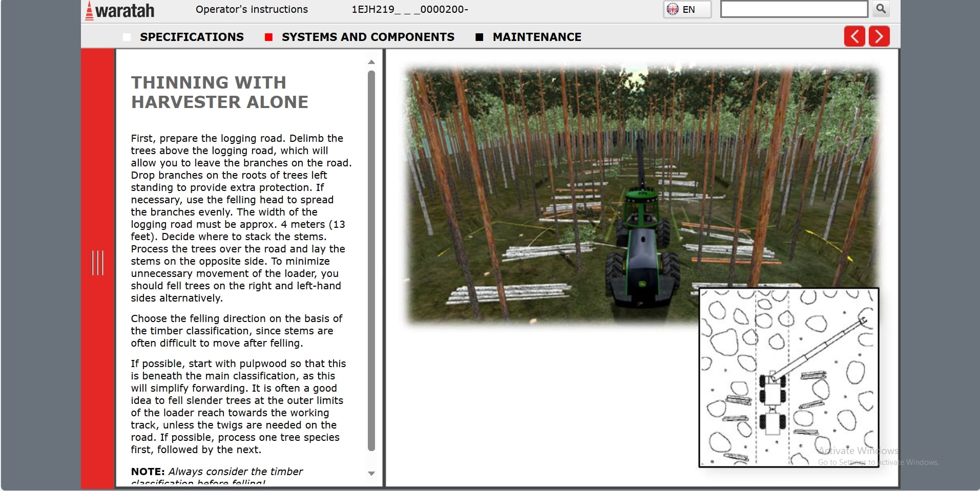
Task: Click the Waratah tree logo
Action: pos(91,9)
